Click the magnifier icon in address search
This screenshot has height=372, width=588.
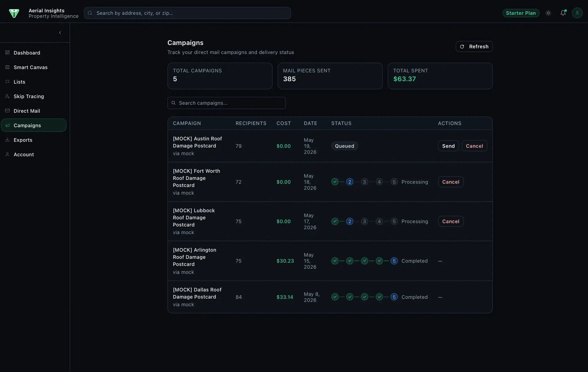[x=90, y=13]
